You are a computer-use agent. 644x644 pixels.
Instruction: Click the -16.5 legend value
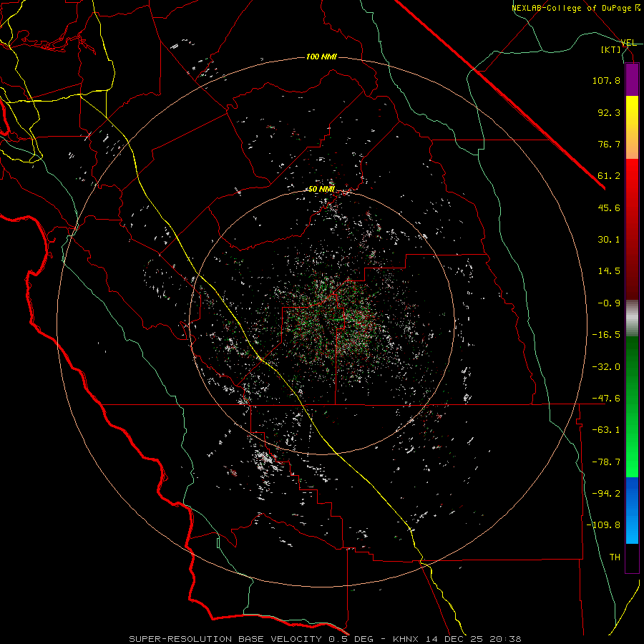(606, 335)
